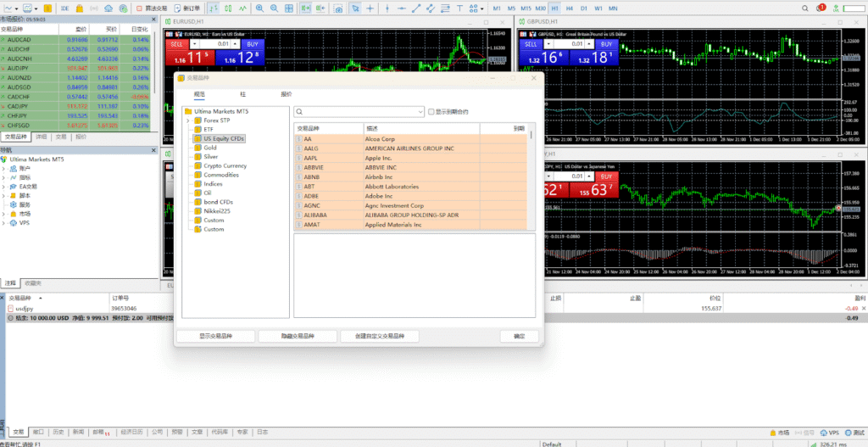The height and width of the screenshot is (447, 868).
Task: Enable the 显示到期合约 checkbox
Action: (431, 111)
